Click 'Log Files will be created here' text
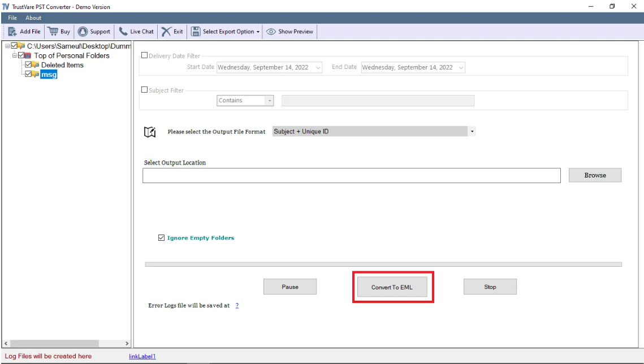The width and height of the screenshot is (644, 364). tap(48, 356)
